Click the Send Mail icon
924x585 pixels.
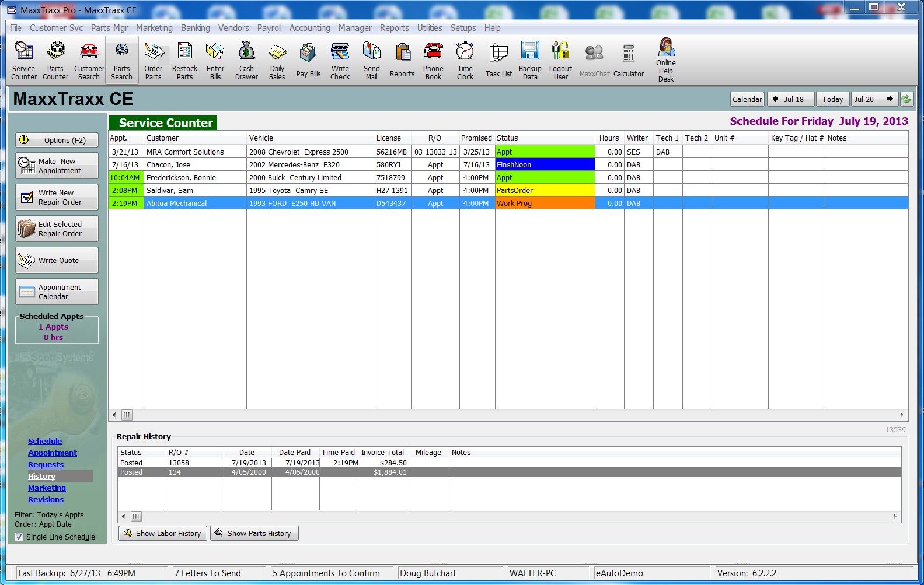click(372, 61)
